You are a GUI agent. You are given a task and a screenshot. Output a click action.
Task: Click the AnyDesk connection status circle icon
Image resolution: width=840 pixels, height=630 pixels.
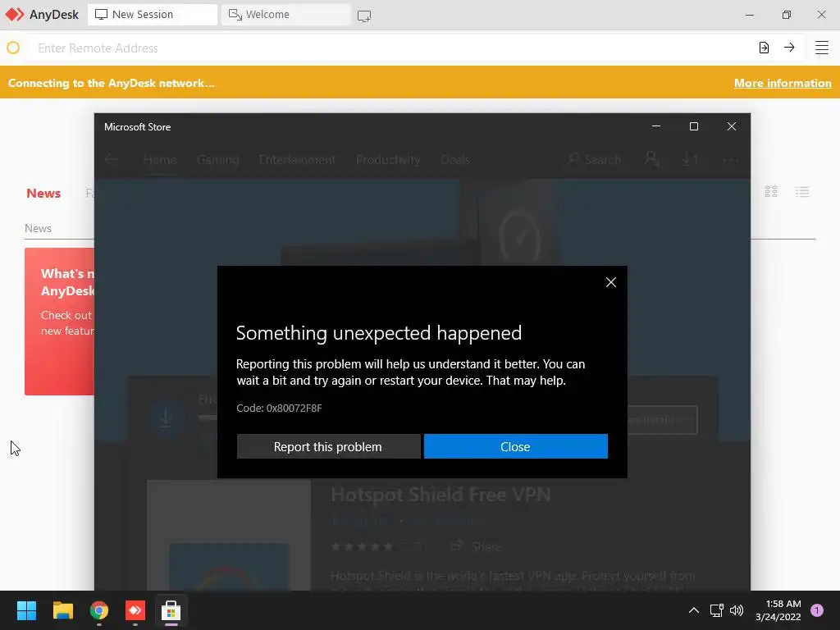pyautogui.click(x=13, y=48)
